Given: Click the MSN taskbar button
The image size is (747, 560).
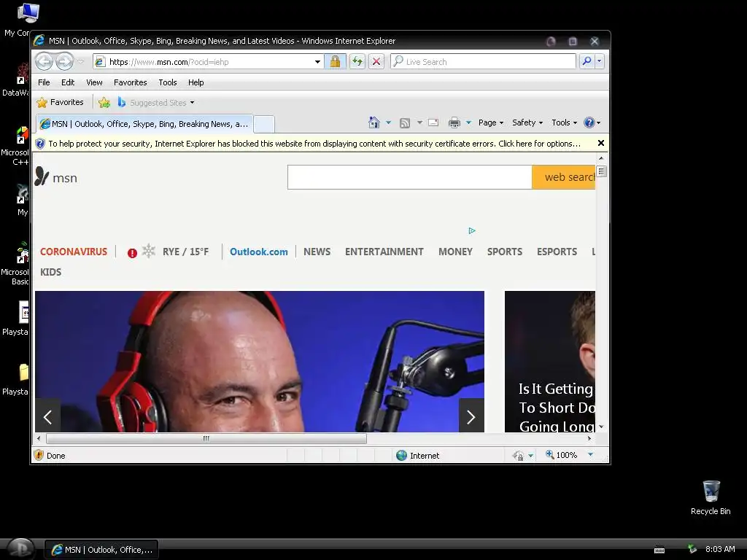Looking at the screenshot, I should click(x=101, y=550).
